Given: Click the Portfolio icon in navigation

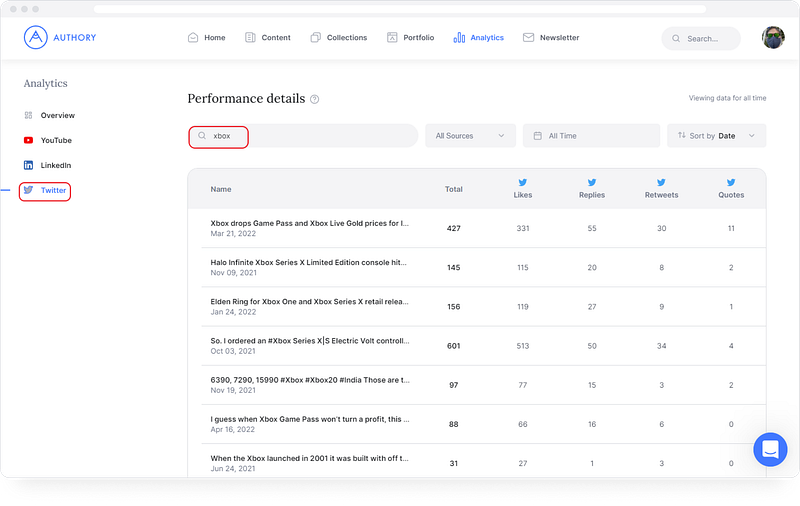Looking at the screenshot, I should coord(392,37).
